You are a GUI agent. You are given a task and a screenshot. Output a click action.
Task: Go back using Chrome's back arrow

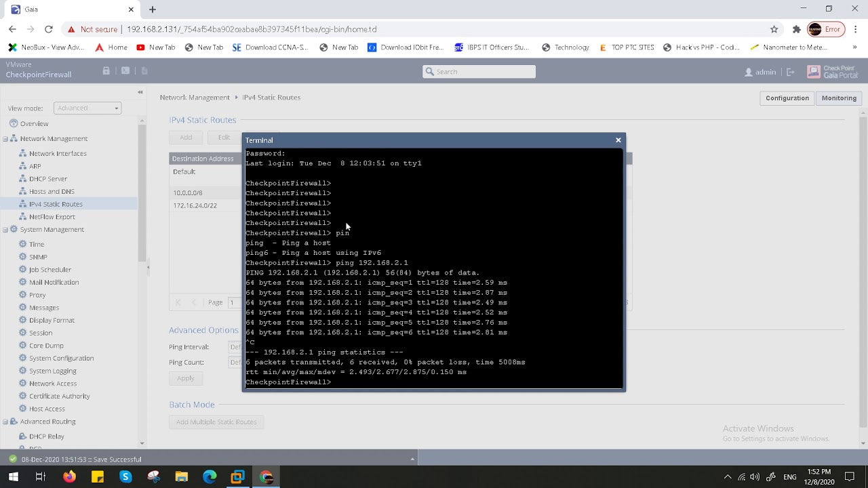pos(12,29)
